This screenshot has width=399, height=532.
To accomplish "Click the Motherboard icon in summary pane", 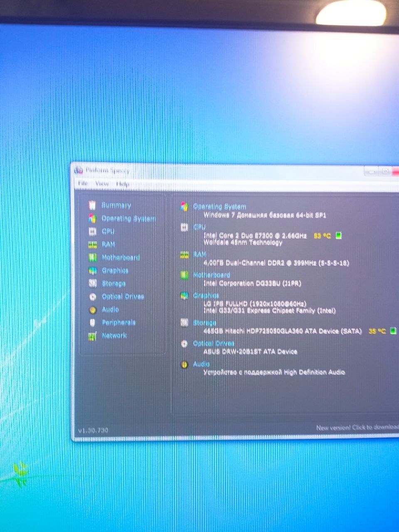I will click(x=184, y=275).
